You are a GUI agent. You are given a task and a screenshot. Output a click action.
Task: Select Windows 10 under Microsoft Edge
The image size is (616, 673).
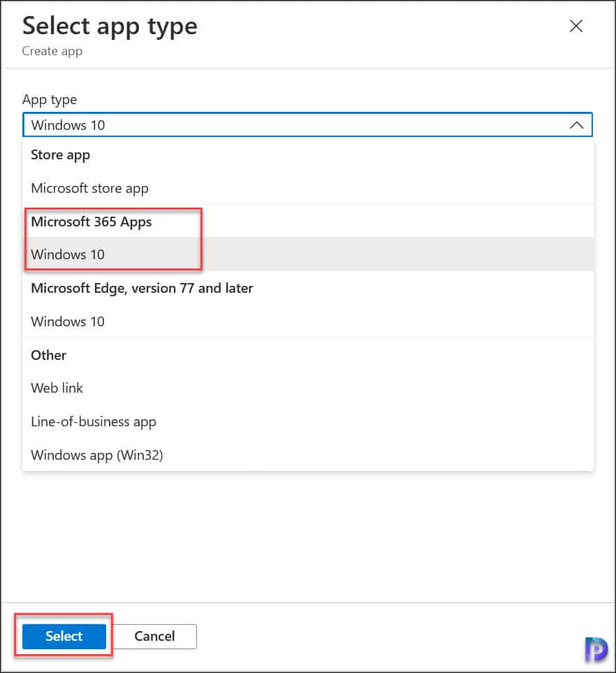click(x=308, y=321)
